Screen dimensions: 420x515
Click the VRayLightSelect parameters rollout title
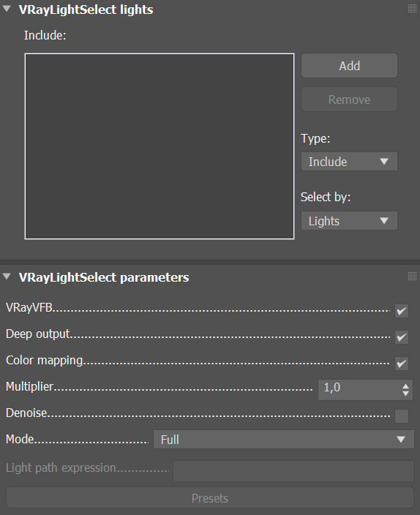point(104,277)
